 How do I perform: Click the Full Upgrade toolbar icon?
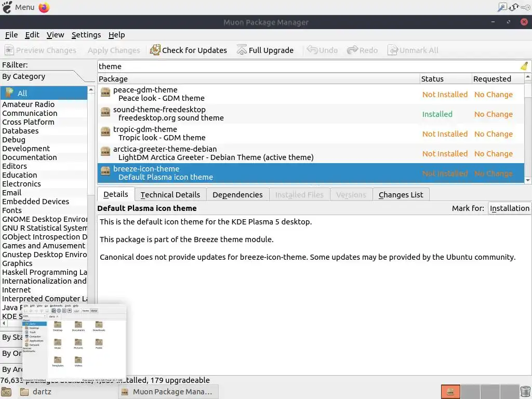click(242, 50)
